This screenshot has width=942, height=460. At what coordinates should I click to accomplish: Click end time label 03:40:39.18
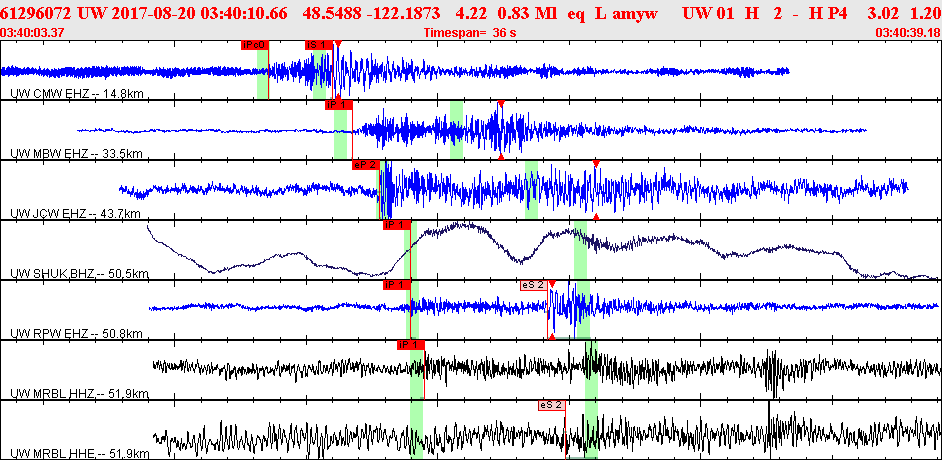tap(908, 32)
